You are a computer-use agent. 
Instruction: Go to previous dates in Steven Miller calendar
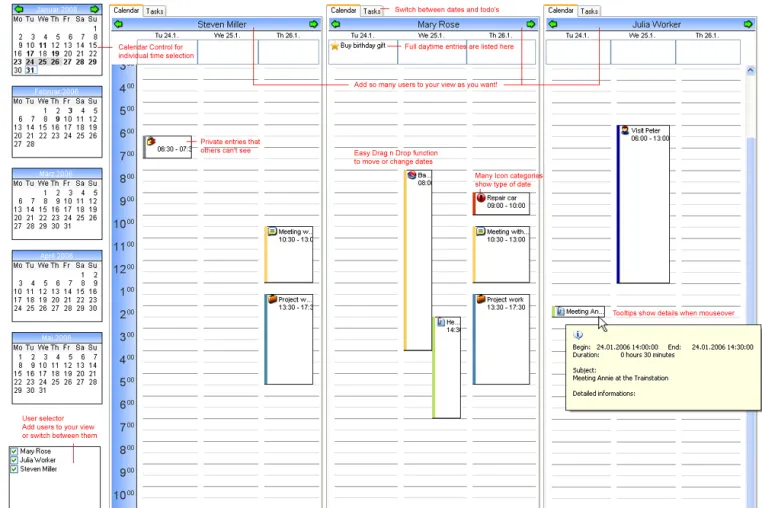(x=118, y=24)
